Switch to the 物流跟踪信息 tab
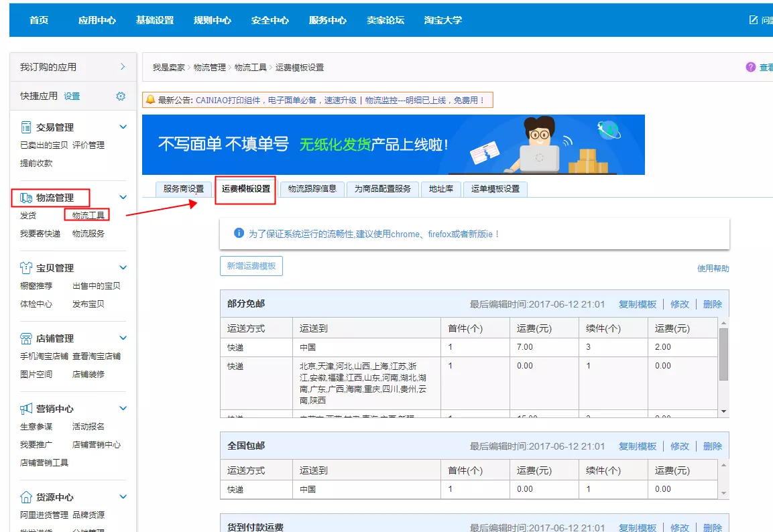 (x=312, y=189)
